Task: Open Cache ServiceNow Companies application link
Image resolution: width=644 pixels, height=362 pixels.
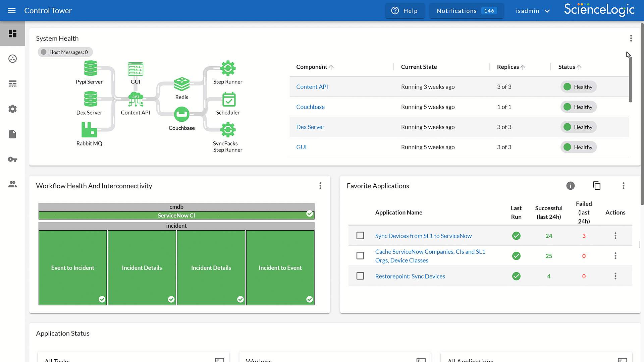Action: pos(430,256)
